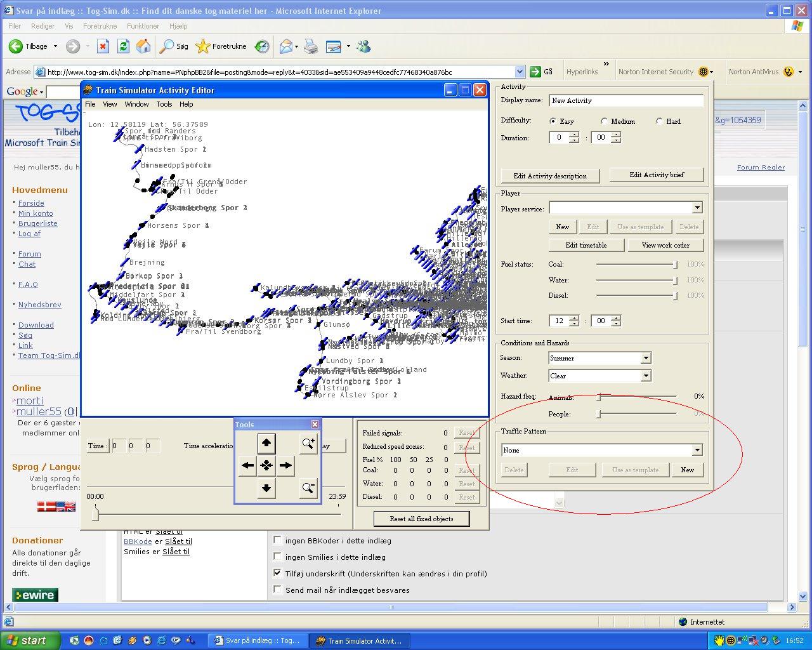The height and width of the screenshot is (650, 812).
Task: Click Edit Activity brief button
Action: point(657,175)
